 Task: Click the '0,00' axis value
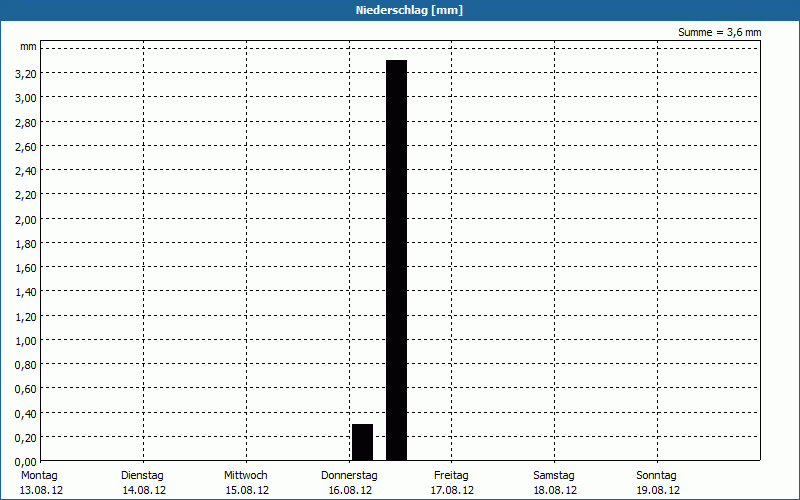26,462
